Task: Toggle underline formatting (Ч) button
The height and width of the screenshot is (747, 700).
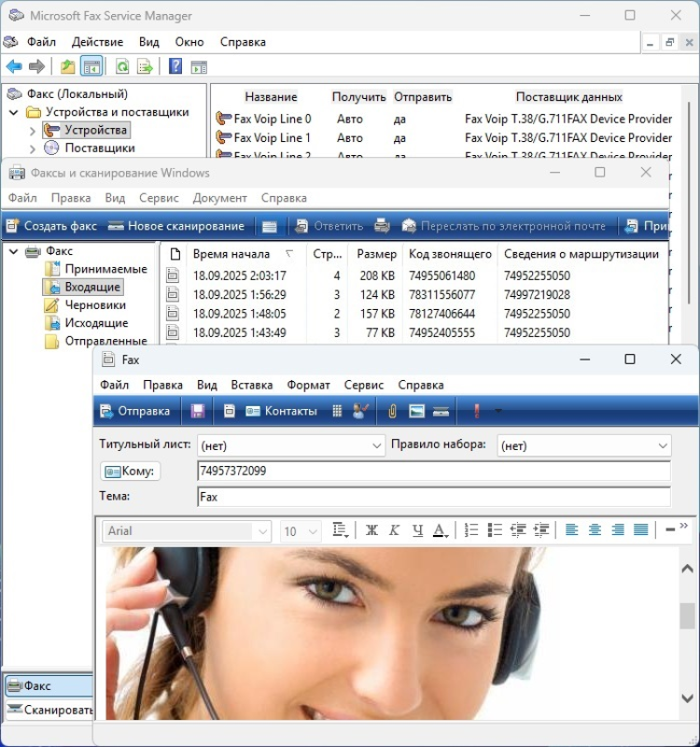Action: coord(417,530)
